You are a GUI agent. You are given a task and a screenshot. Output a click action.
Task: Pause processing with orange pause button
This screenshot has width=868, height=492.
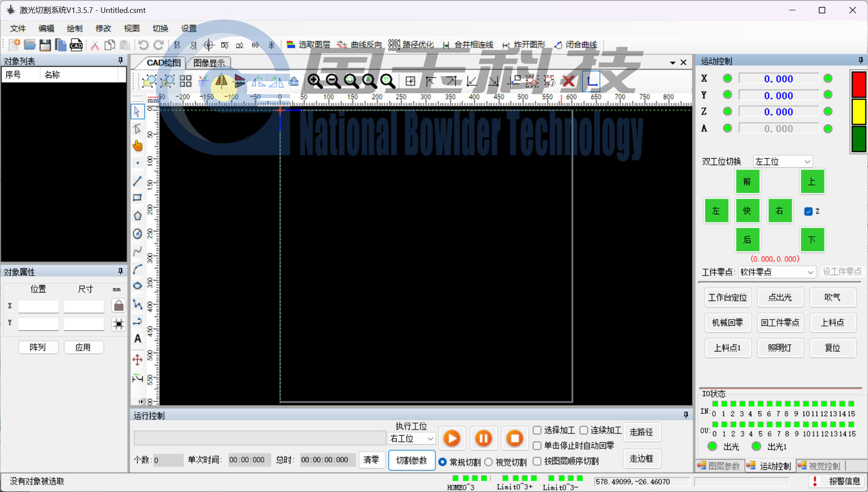coord(483,439)
